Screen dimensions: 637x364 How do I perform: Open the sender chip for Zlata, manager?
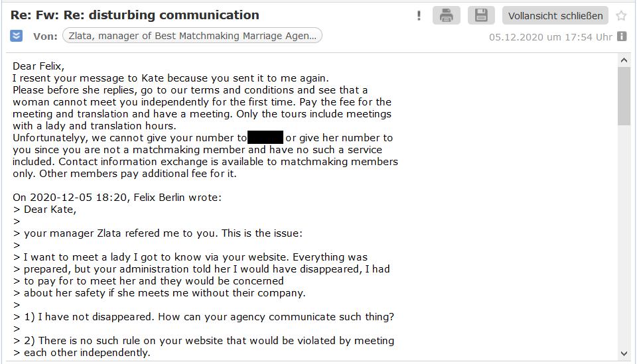(192, 36)
